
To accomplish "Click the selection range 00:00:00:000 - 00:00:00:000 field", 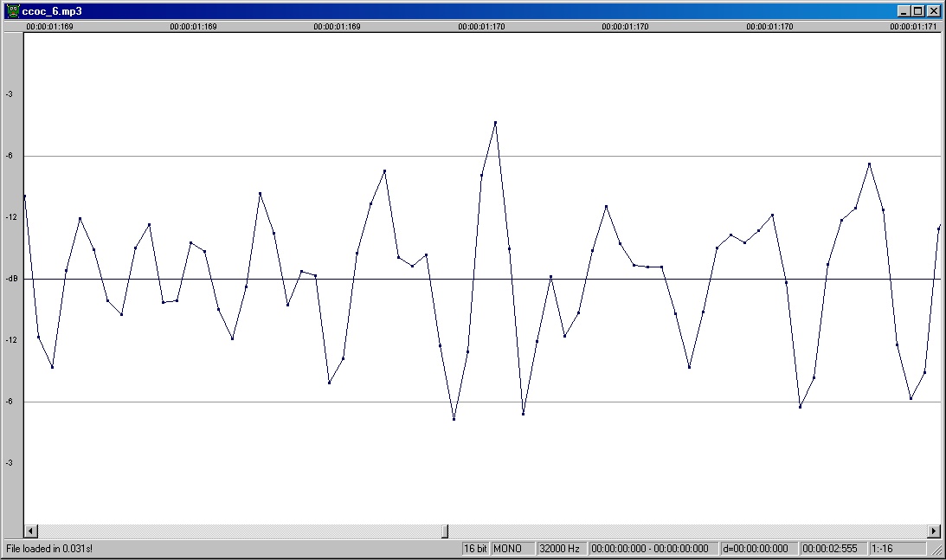I will 649,549.
